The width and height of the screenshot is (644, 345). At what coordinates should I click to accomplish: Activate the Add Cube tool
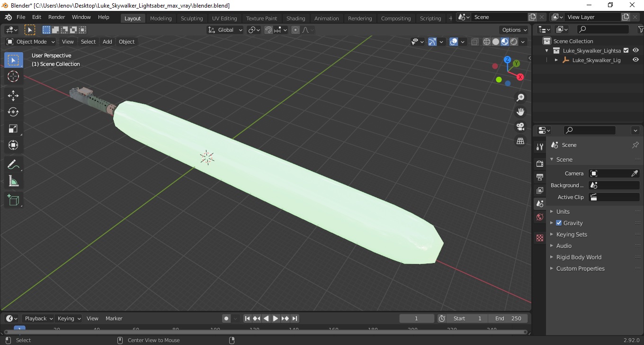tap(13, 200)
